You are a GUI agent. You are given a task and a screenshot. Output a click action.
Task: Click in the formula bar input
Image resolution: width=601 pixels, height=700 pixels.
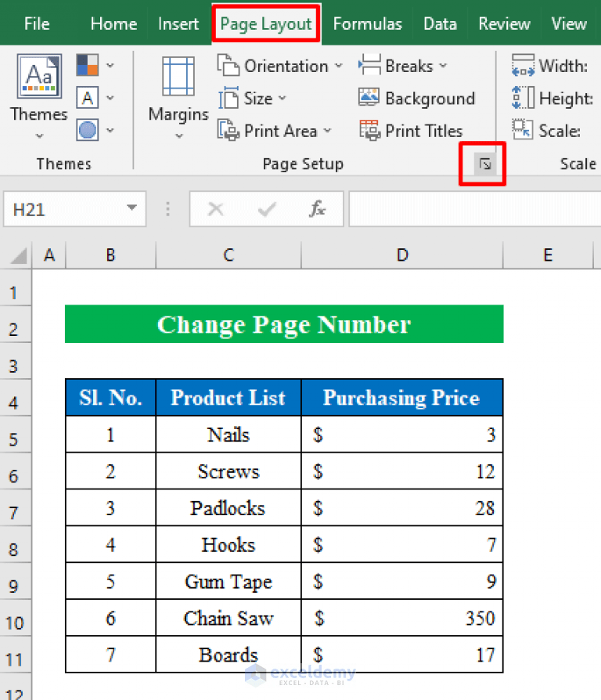pyautogui.click(x=475, y=209)
